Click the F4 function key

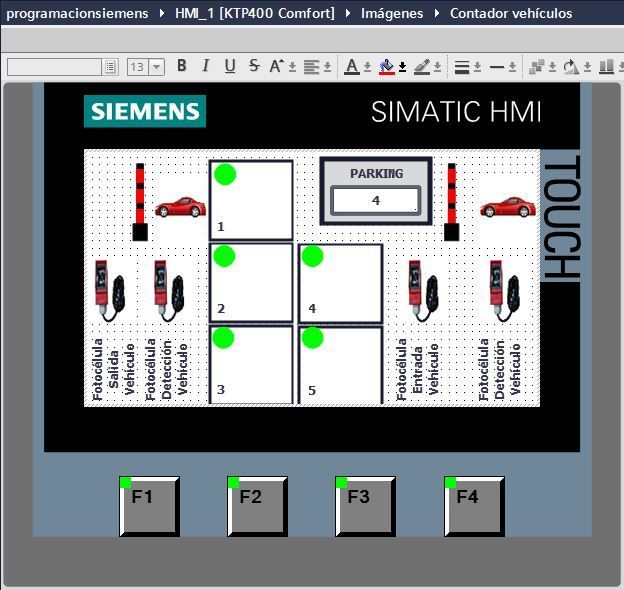click(x=474, y=506)
